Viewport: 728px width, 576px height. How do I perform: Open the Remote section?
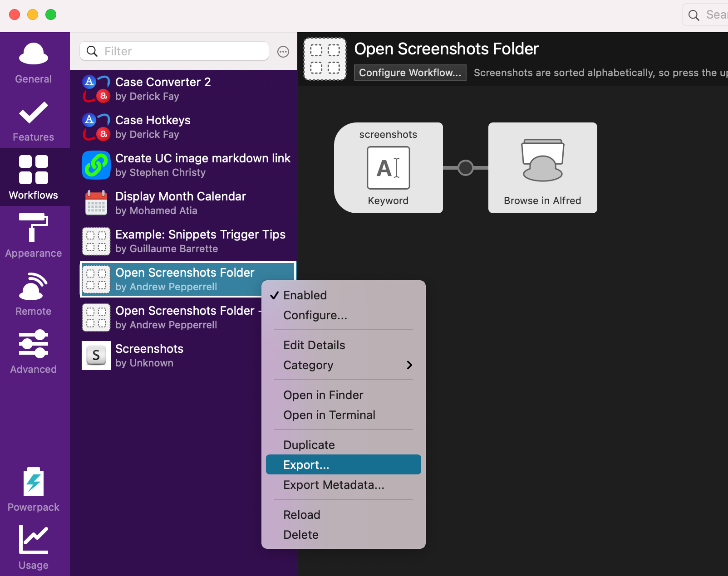pyautogui.click(x=34, y=293)
